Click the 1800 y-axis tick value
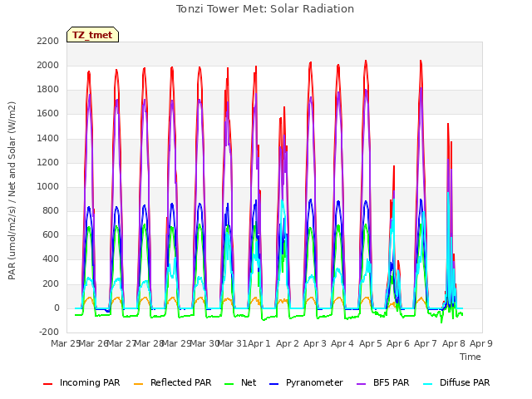 point(48,90)
